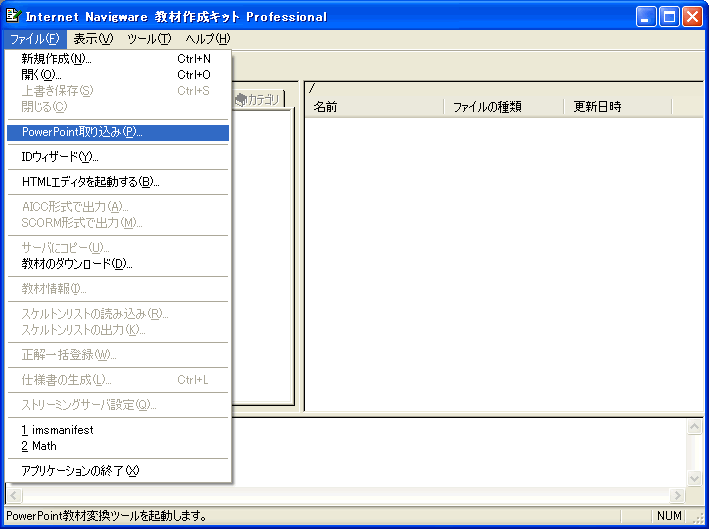Open recent file 2 Math
Image resolution: width=709 pixels, height=529 pixels.
click(118, 446)
